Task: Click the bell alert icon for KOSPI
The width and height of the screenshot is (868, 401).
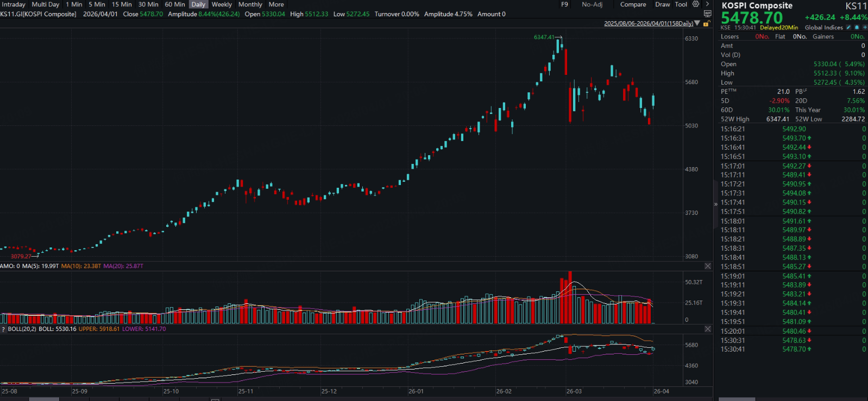Action: (x=857, y=28)
